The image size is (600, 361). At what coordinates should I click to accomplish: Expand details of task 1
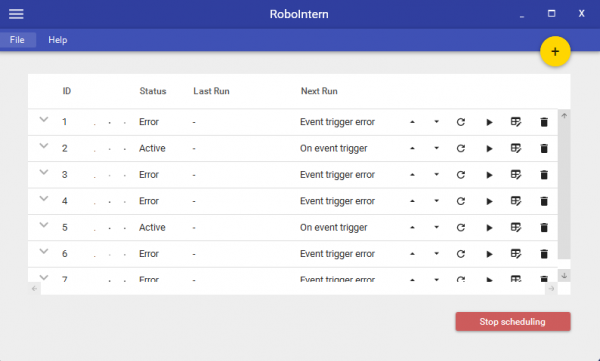click(44, 119)
